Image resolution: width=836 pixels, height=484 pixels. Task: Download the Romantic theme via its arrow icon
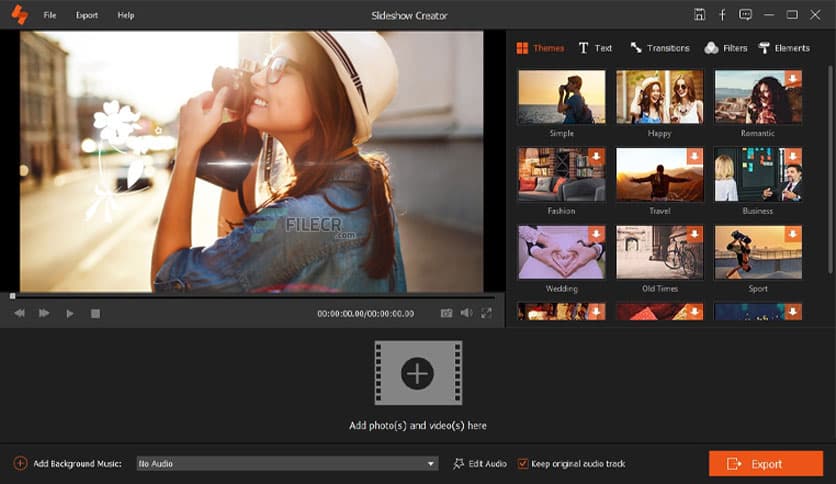tap(793, 79)
